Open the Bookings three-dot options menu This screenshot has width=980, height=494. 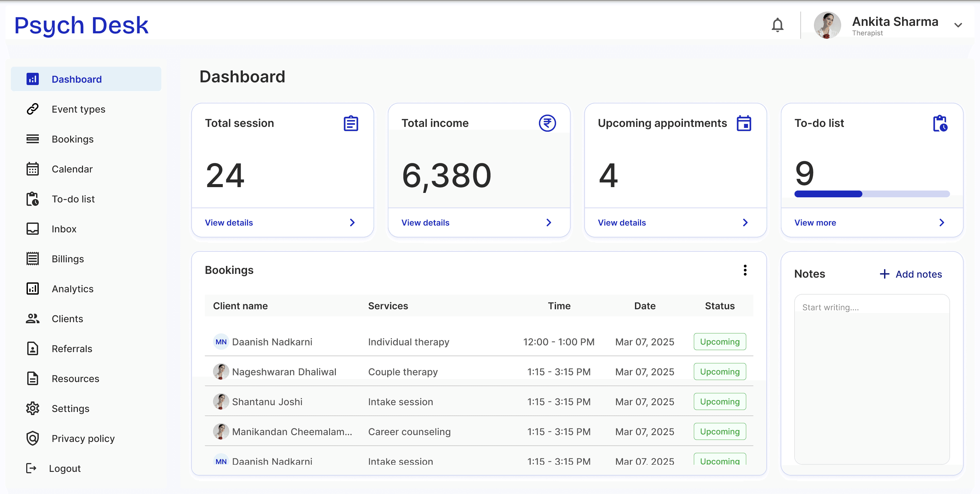[x=745, y=270]
